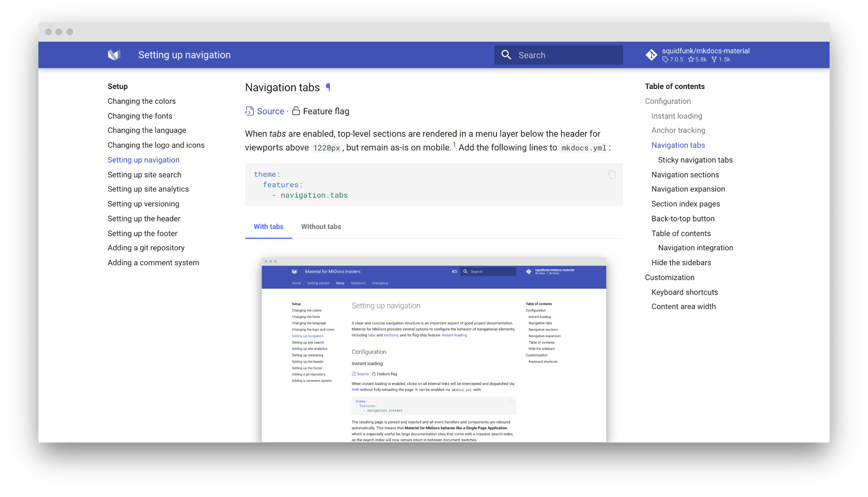
Task: Open Changing the logo and icons page
Action: (156, 145)
